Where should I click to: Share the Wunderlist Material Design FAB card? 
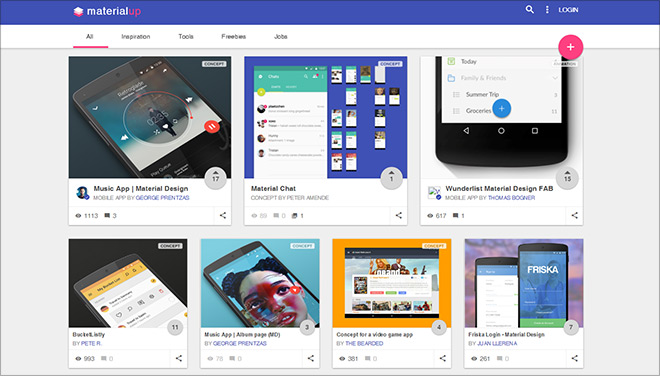pos(575,216)
